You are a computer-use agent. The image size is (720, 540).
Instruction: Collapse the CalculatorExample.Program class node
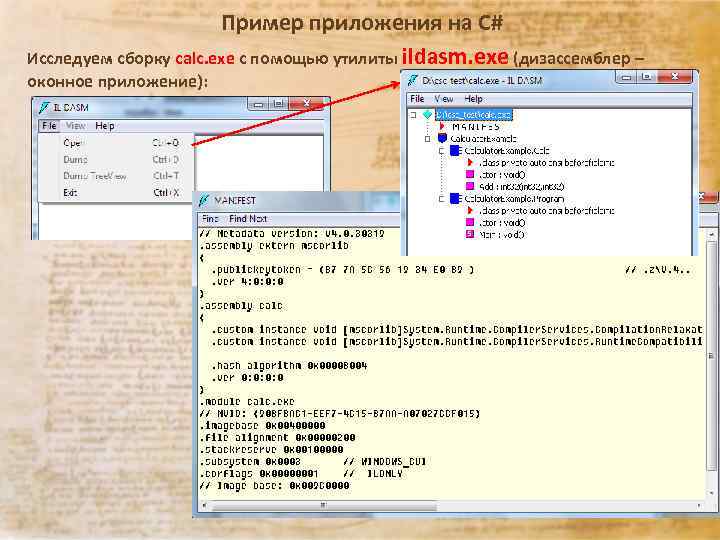[441, 199]
